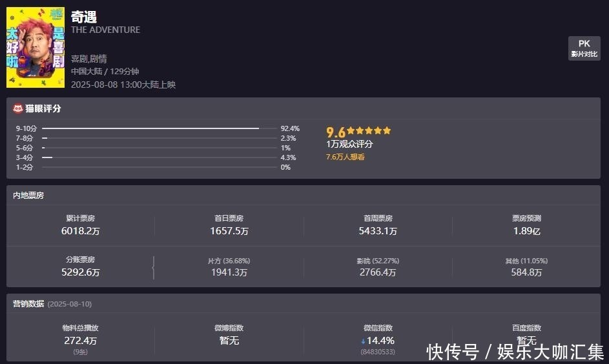This screenshot has height=364, width=609.
Task: Click the 1万观众评分 text
Action: point(349,144)
